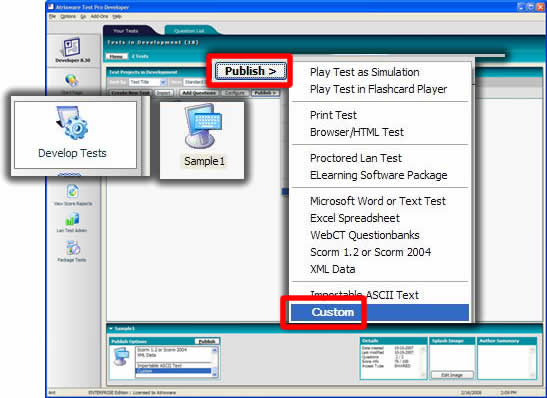The image size is (547, 398).
Task: Click the Details panel scrollbar
Action: click(424, 361)
